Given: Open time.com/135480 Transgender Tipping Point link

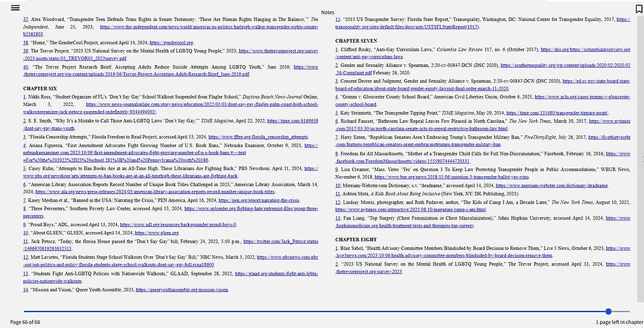Looking at the screenshot, I should (557, 113).
